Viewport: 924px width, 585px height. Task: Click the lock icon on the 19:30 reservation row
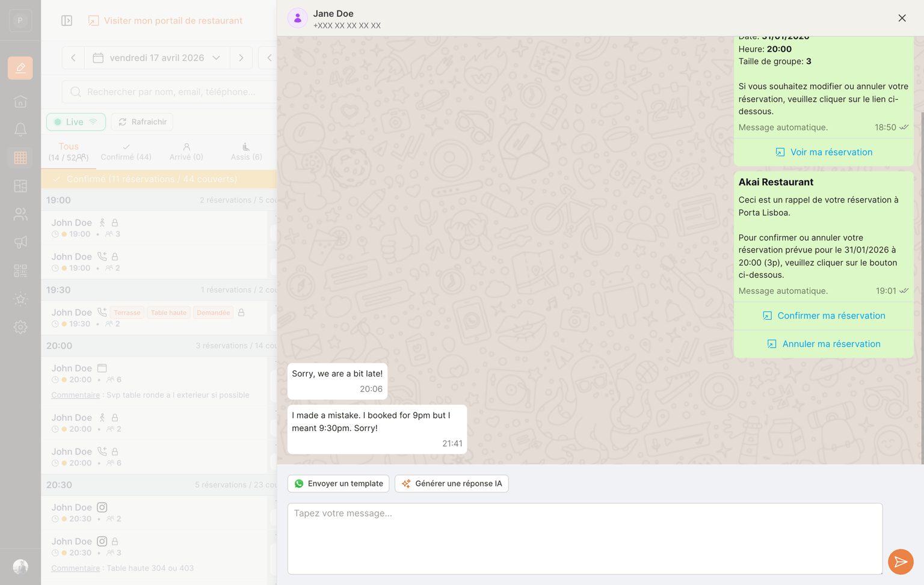click(241, 313)
